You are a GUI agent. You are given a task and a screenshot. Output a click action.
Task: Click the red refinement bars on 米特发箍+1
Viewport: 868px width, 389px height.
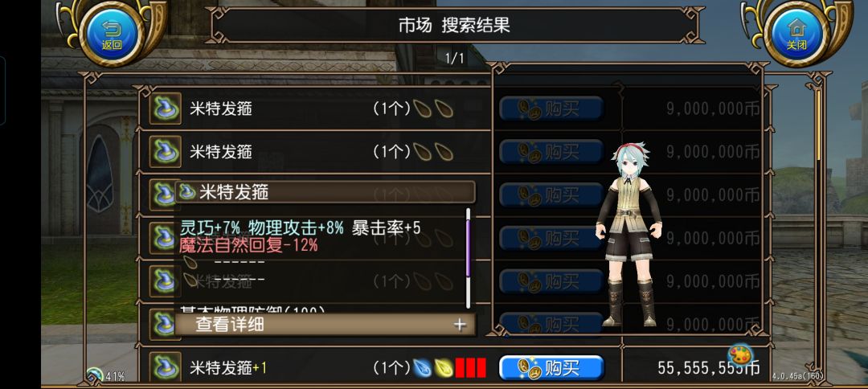(470, 368)
